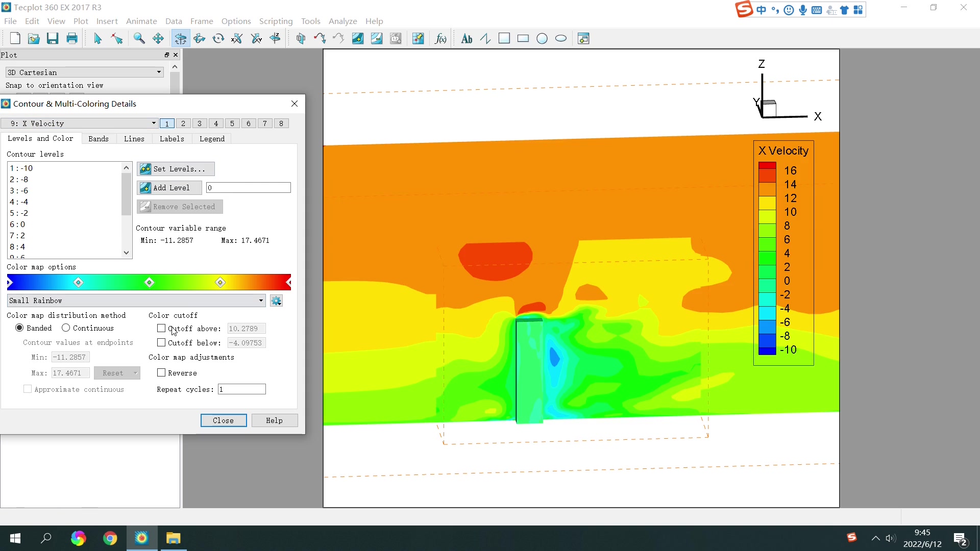Click the Save layout toolbar icon
This screenshot has width=980, height=551.
53,38
